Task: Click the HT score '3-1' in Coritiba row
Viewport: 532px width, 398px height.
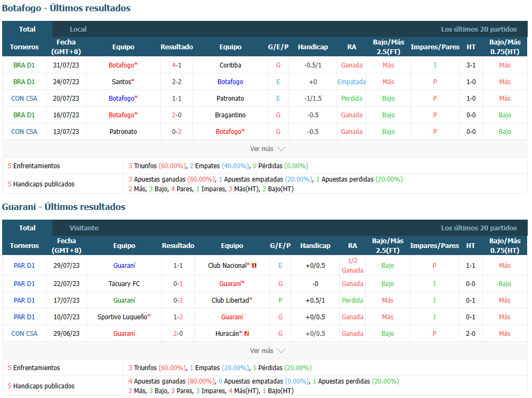Action: [x=471, y=65]
